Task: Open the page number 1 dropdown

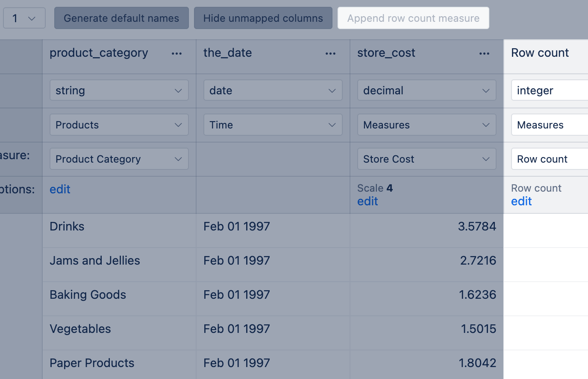Action: coord(24,18)
